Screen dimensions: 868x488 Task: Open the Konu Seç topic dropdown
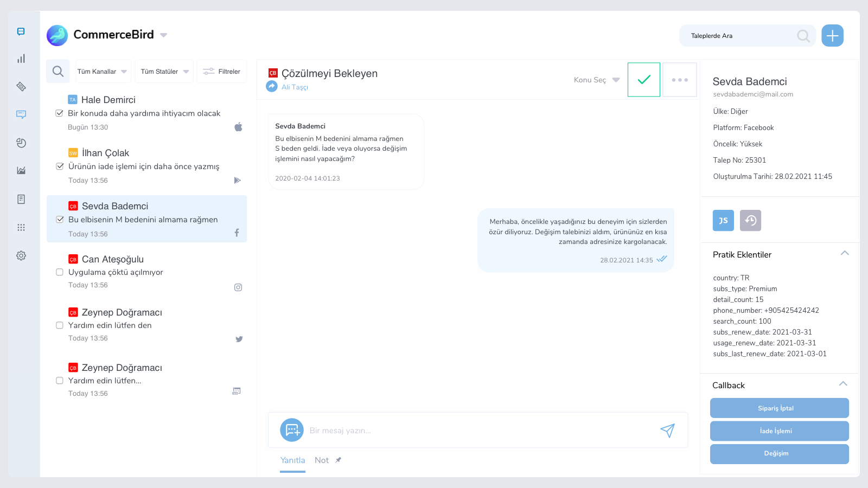coord(596,80)
